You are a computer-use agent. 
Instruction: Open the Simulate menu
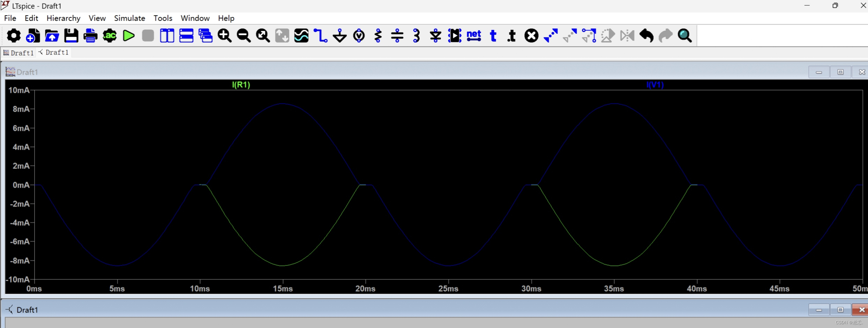coord(129,18)
